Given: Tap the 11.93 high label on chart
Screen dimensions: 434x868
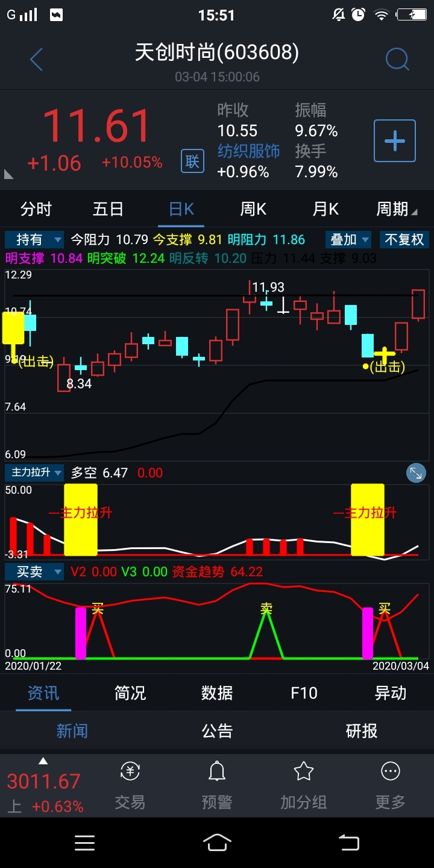Looking at the screenshot, I should (x=268, y=288).
